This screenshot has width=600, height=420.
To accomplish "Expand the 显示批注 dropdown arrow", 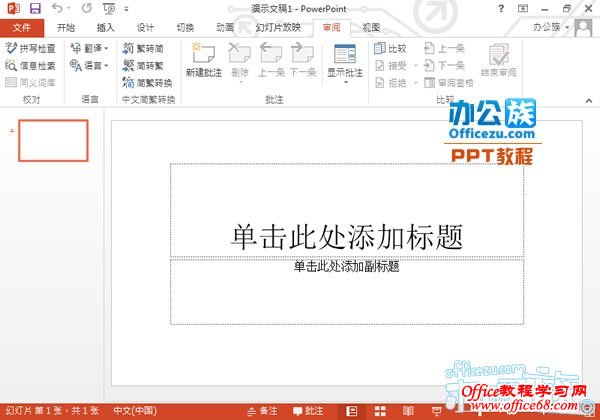I will [345, 82].
